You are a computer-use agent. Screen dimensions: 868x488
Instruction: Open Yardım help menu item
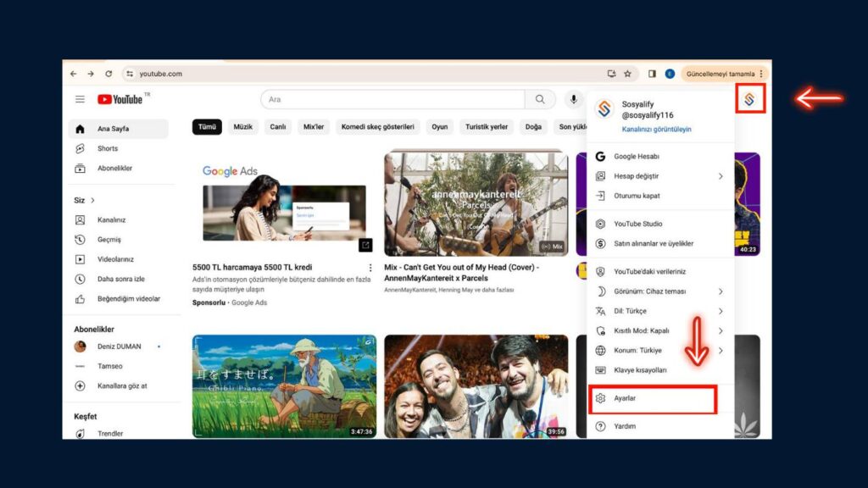660,427
